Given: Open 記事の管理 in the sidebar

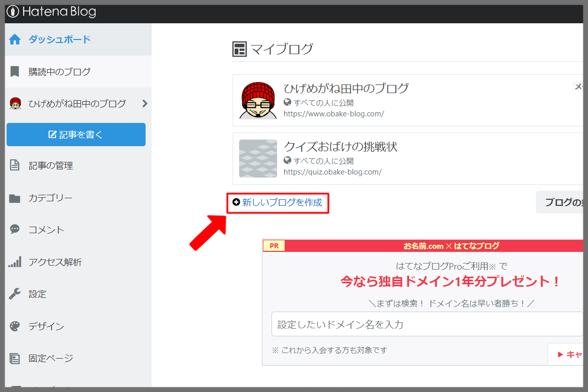Looking at the screenshot, I should (51, 165).
